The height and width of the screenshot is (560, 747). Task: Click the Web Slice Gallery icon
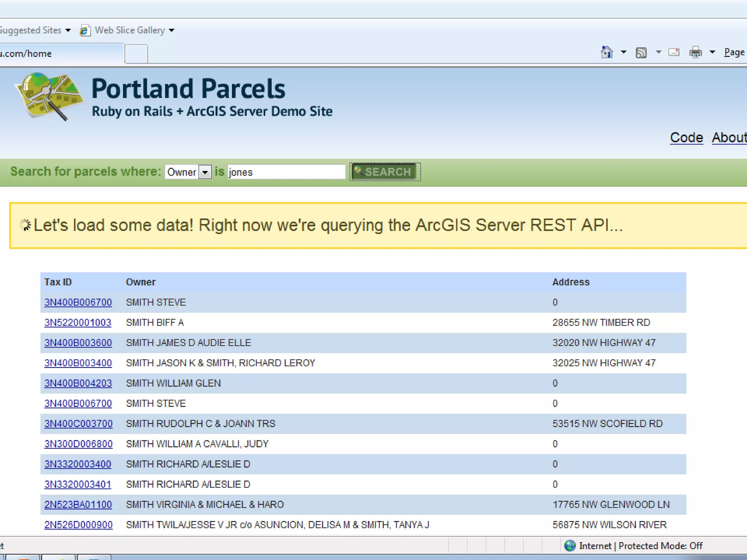(x=85, y=30)
